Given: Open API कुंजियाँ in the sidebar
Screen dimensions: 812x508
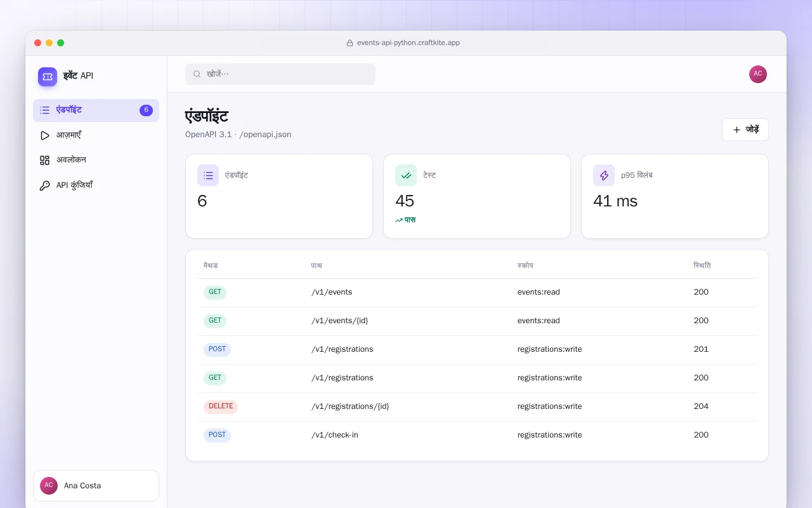Looking at the screenshot, I should pyautogui.click(x=96, y=185).
